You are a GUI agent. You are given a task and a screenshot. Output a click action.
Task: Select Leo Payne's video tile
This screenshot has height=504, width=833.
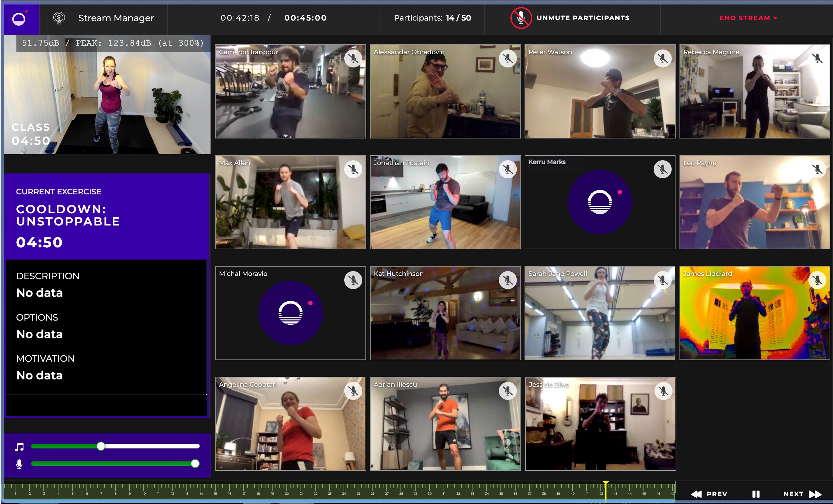(755, 202)
